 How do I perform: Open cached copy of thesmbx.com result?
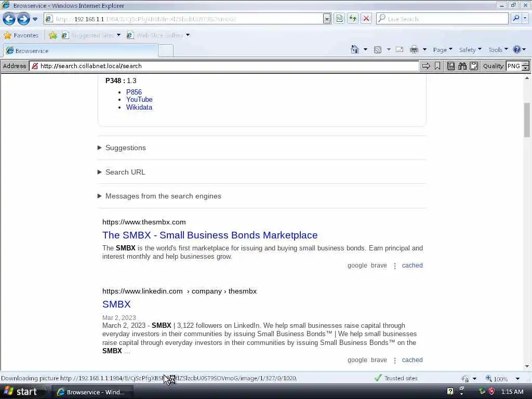[412, 265]
